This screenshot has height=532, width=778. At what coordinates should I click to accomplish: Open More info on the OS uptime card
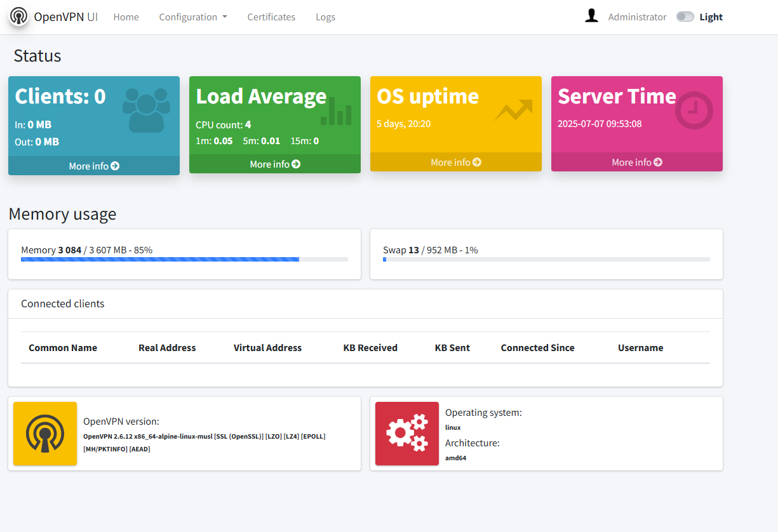click(x=456, y=162)
